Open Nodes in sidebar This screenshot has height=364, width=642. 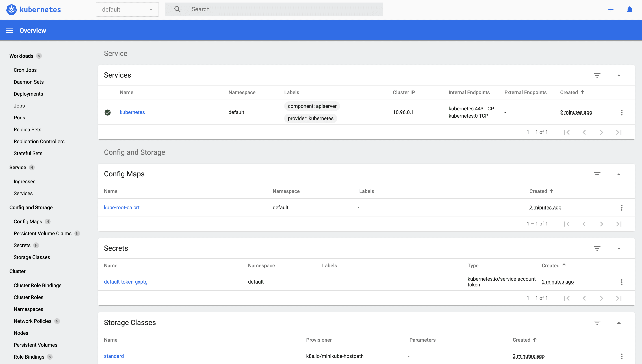(x=21, y=333)
